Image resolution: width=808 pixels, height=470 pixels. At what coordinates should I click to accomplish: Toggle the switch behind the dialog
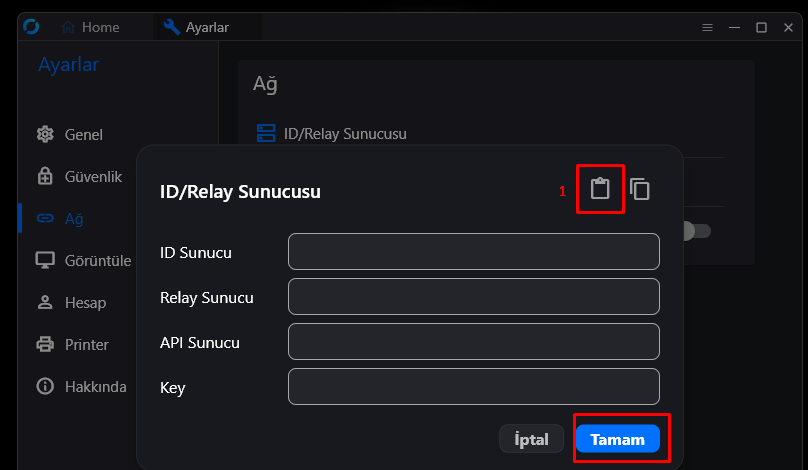[x=696, y=231]
